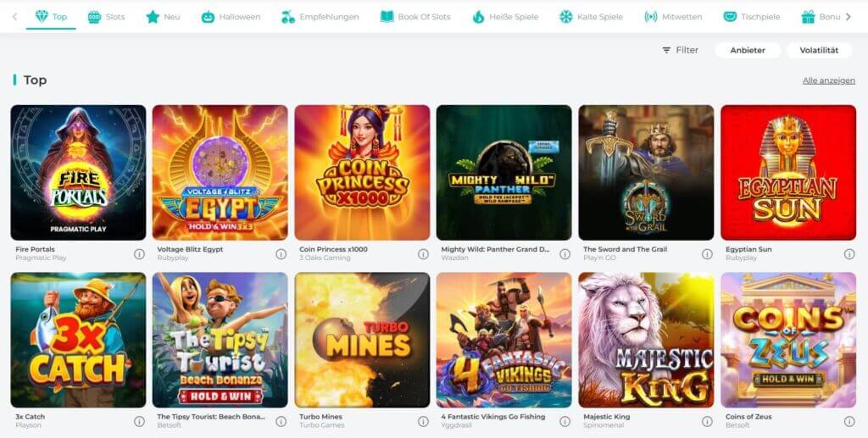The height and width of the screenshot is (438, 868).
Task: Show info for Majestic King
Action: [x=707, y=421]
